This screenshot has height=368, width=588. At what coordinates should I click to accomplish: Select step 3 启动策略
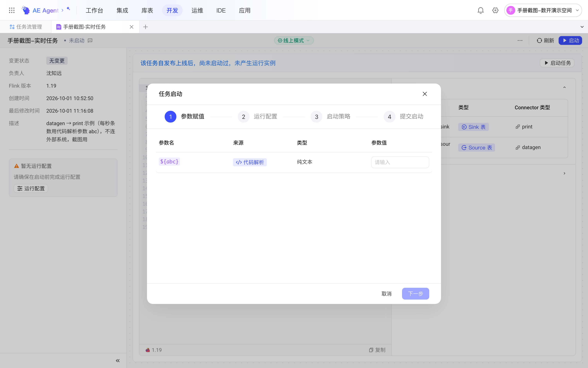[x=330, y=117]
